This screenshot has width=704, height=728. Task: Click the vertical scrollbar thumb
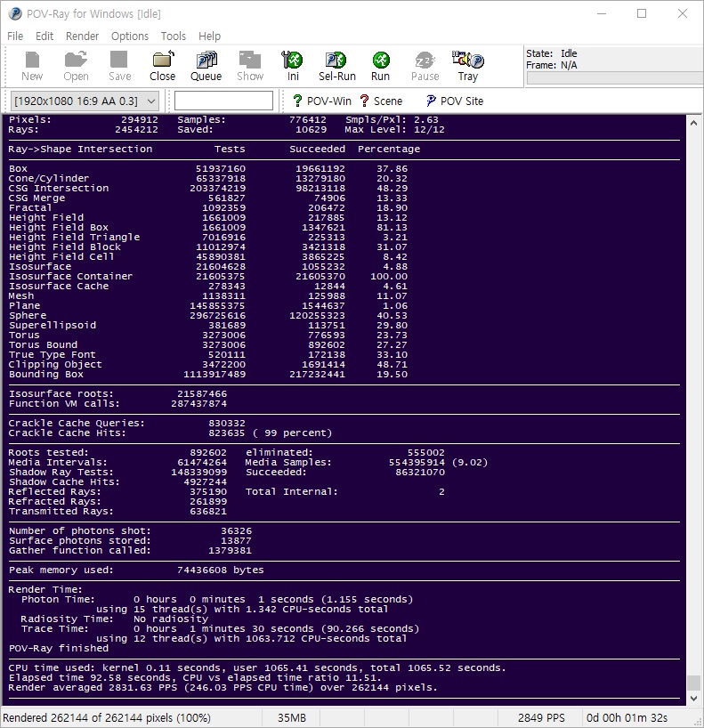tap(694, 683)
